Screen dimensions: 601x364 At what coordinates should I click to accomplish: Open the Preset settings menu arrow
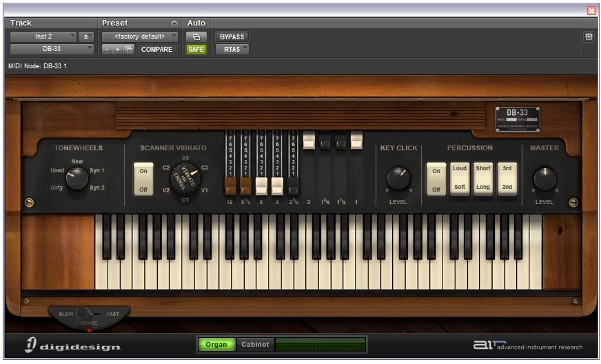174,23
